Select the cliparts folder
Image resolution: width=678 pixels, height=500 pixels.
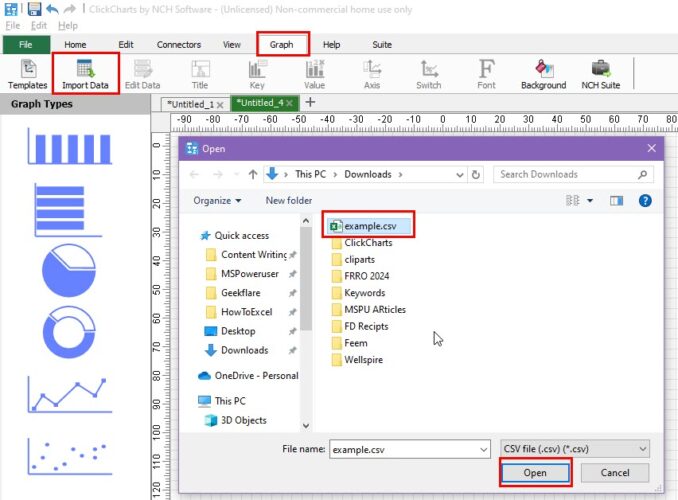point(354,260)
